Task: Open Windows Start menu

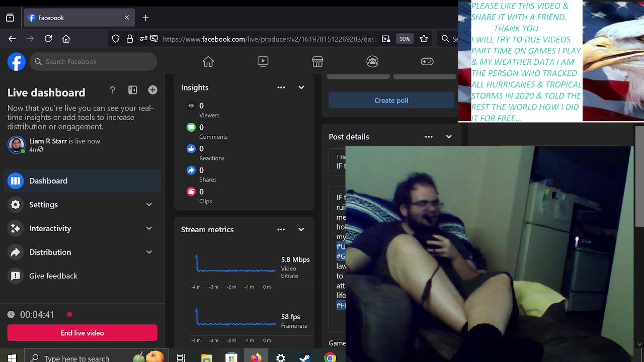Action: point(12,358)
